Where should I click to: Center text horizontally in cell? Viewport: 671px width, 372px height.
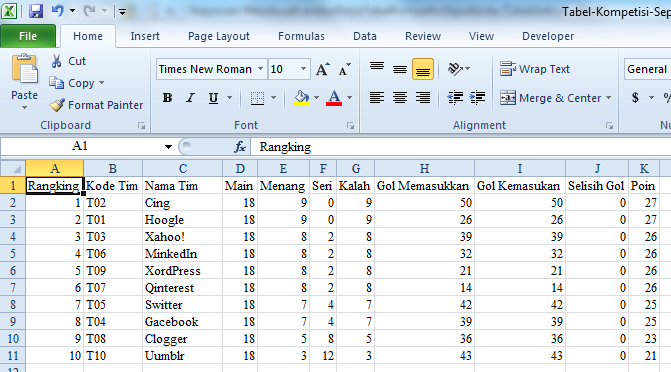point(400,98)
